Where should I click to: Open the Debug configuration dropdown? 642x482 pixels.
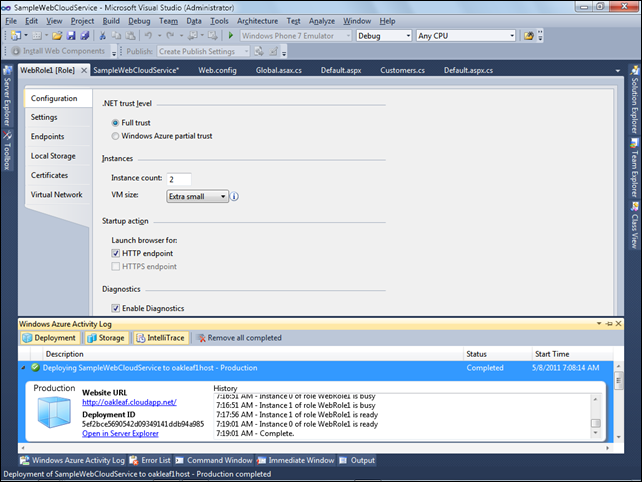(x=383, y=35)
